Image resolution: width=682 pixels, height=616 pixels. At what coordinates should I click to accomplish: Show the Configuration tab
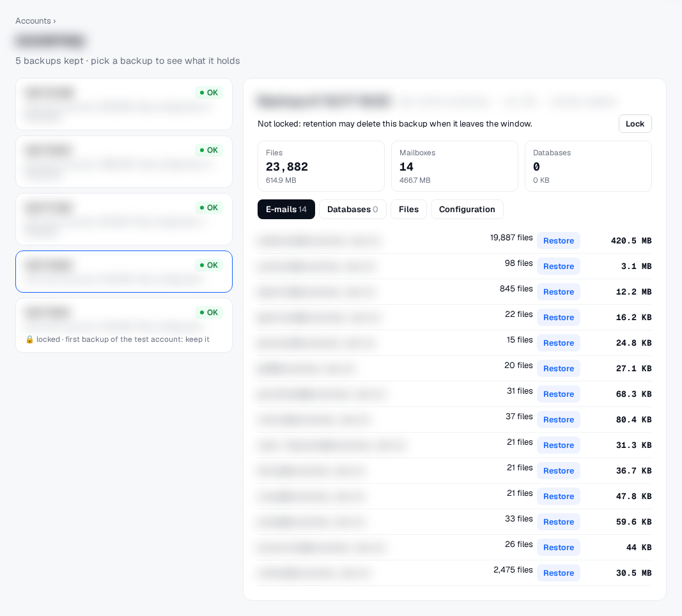(x=467, y=210)
